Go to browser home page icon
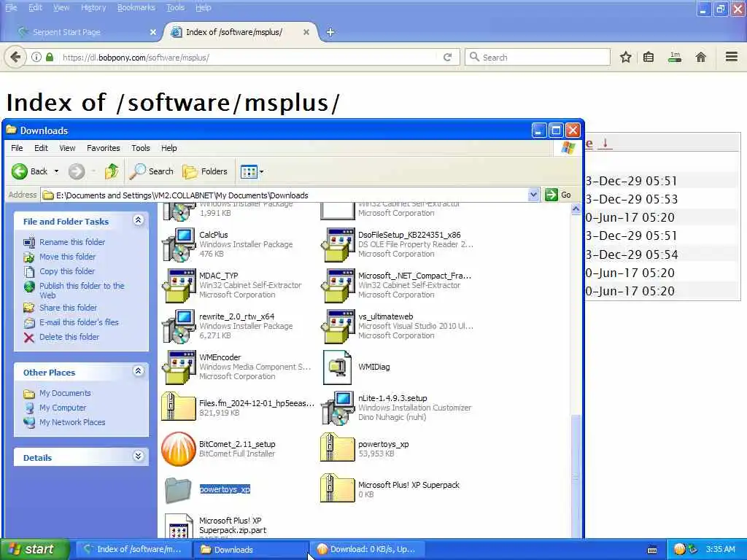 point(700,57)
